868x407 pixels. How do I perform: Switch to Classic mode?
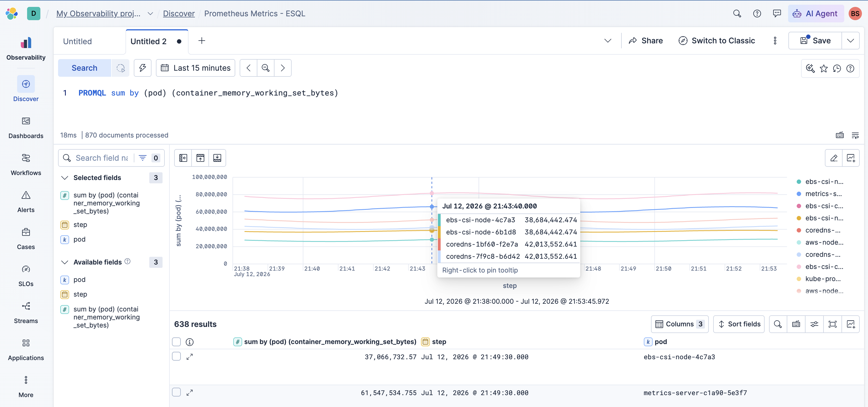point(716,41)
